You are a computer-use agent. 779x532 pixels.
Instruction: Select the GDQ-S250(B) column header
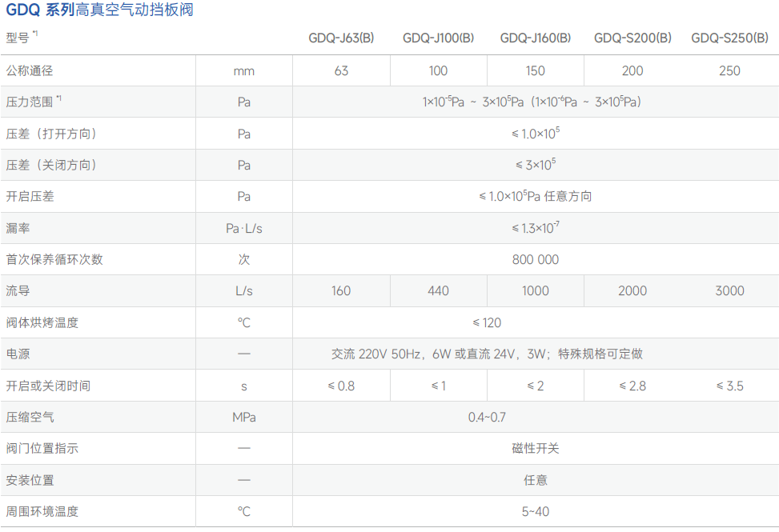pos(729,38)
